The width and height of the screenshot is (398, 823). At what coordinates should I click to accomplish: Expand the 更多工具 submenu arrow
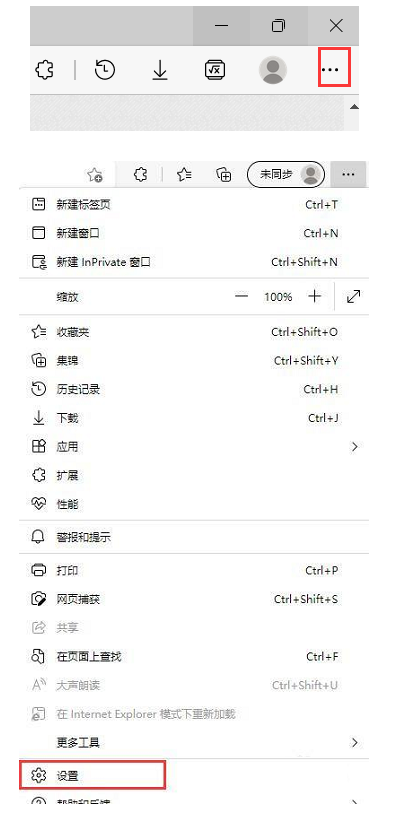(355, 742)
